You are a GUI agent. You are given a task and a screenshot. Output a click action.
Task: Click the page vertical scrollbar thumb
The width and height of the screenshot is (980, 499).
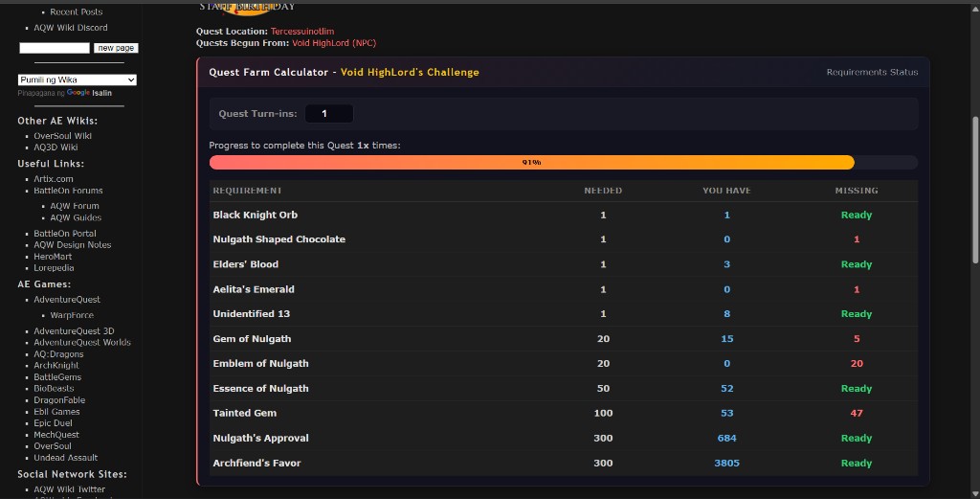975,190
